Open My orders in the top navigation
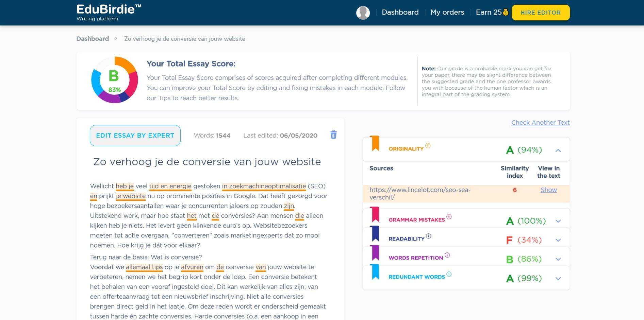This screenshot has width=644, height=320. [x=447, y=12]
